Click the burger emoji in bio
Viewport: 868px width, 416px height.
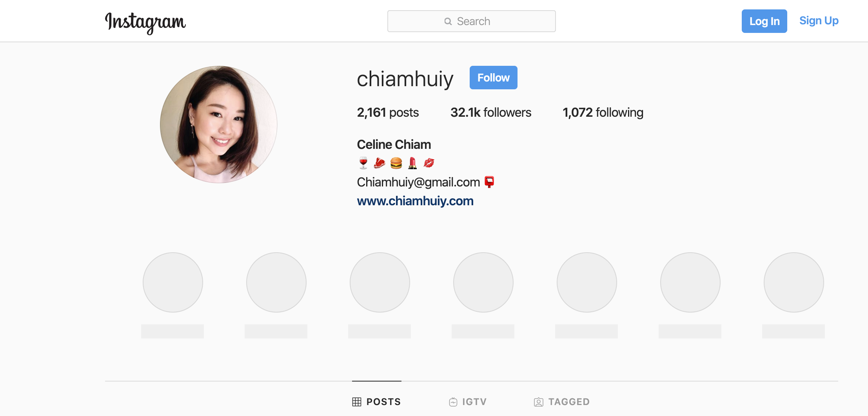click(396, 163)
